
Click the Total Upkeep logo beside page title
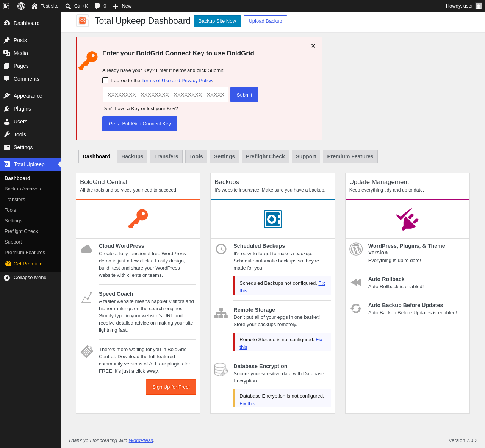tap(83, 21)
